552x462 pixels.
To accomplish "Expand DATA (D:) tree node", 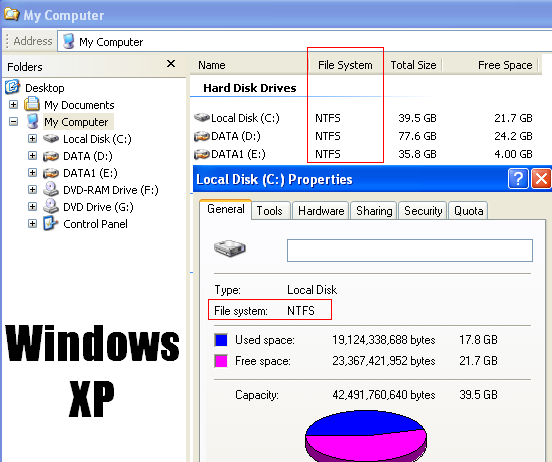I will [32, 155].
